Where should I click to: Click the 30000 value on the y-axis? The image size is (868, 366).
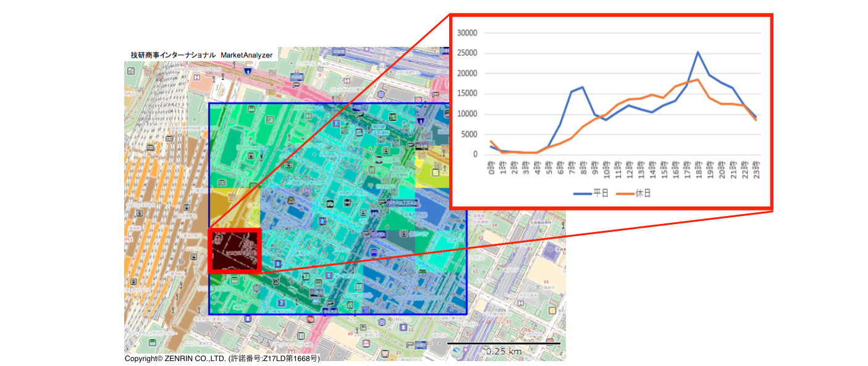pyautogui.click(x=466, y=33)
